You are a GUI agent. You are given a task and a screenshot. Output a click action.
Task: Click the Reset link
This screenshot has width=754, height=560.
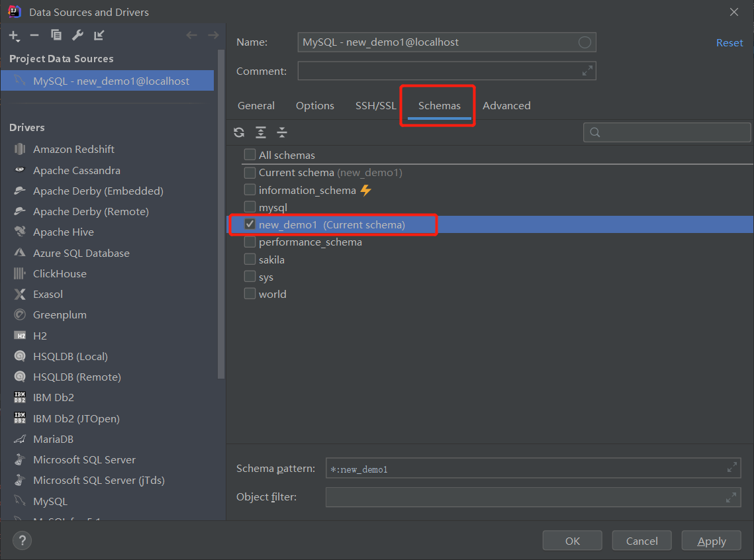[x=729, y=42]
